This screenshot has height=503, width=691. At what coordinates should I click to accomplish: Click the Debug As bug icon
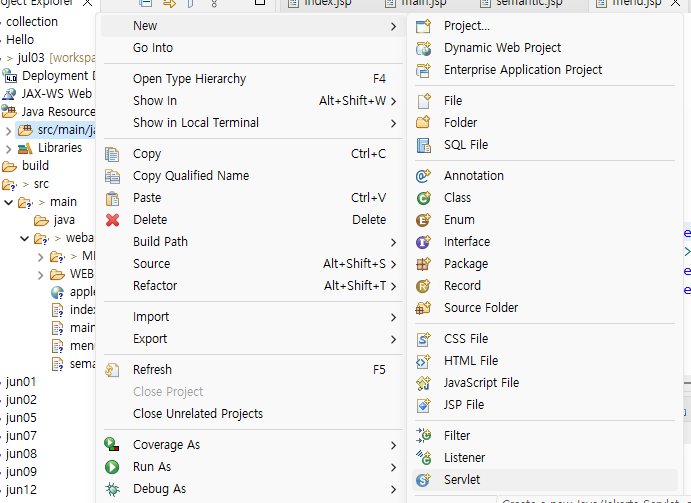[x=112, y=489]
